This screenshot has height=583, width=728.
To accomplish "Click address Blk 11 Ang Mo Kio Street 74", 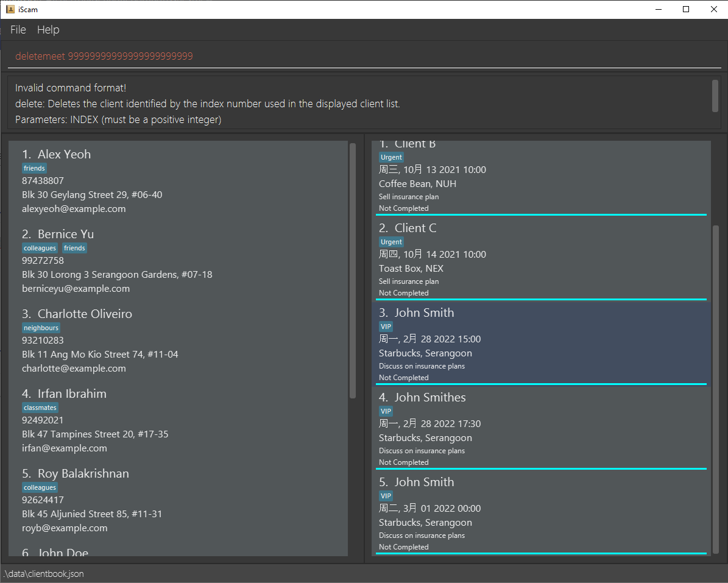I will click(100, 354).
